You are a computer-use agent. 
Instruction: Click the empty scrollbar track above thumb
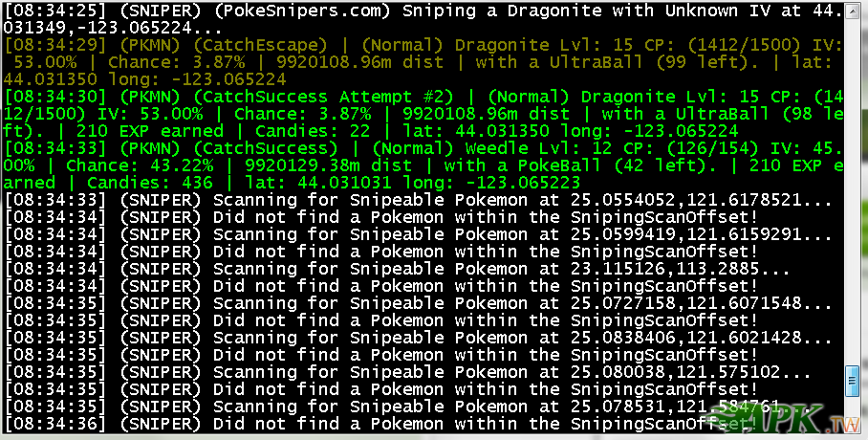853,192
